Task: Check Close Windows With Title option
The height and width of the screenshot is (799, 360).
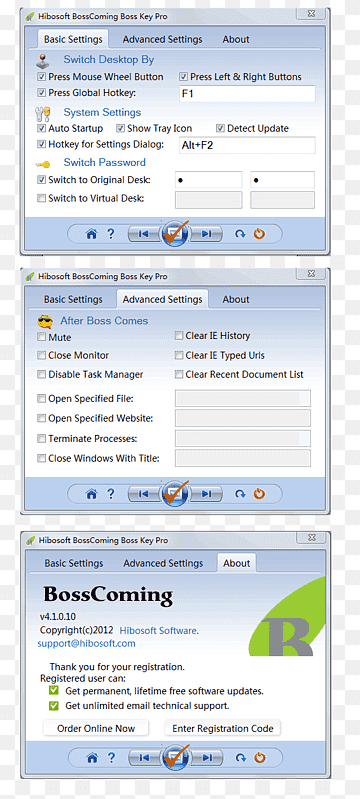Action: (x=41, y=458)
